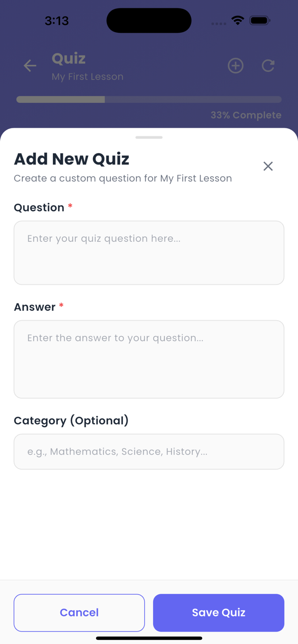Screen dimensions: 298x644
Task: Tap the battery status icon
Action: point(260,20)
